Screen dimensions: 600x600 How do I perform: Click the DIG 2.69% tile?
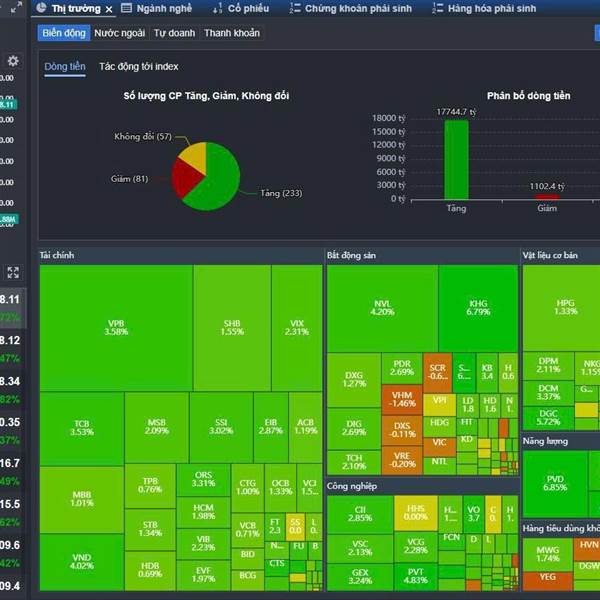(354, 428)
